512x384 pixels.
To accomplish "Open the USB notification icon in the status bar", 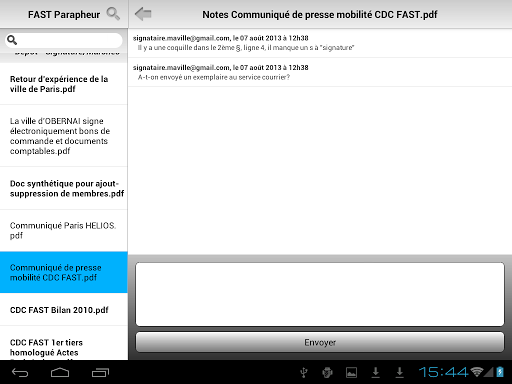I will [304, 372].
